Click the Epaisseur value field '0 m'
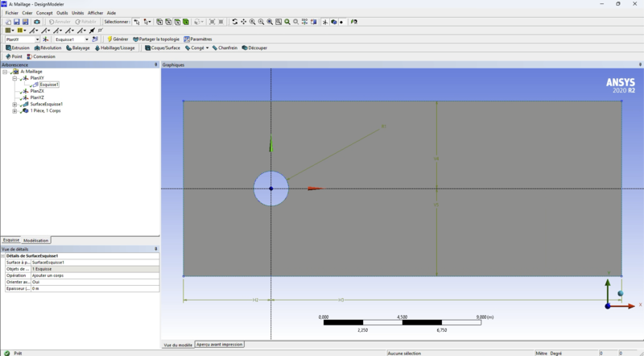The width and height of the screenshot is (644, 356). [95, 288]
